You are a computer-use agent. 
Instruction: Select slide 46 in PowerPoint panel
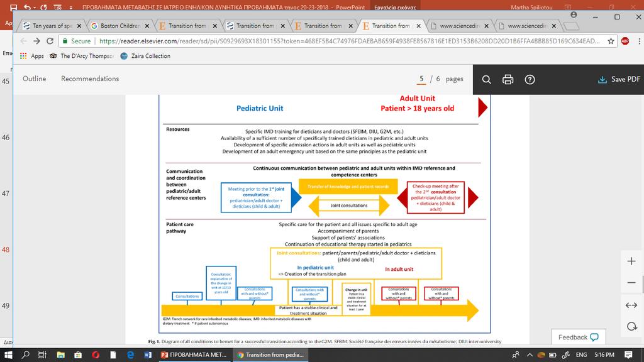pos(6,138)
